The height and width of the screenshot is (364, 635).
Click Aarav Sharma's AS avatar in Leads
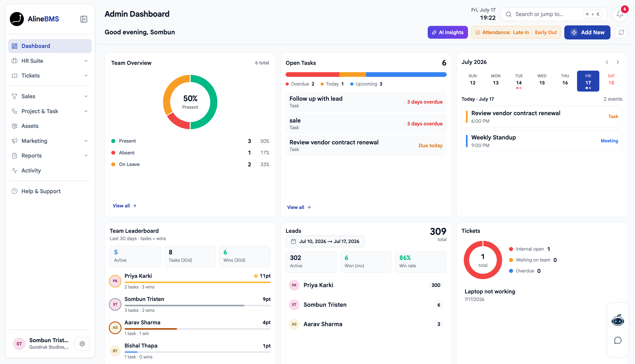point(294,324)
